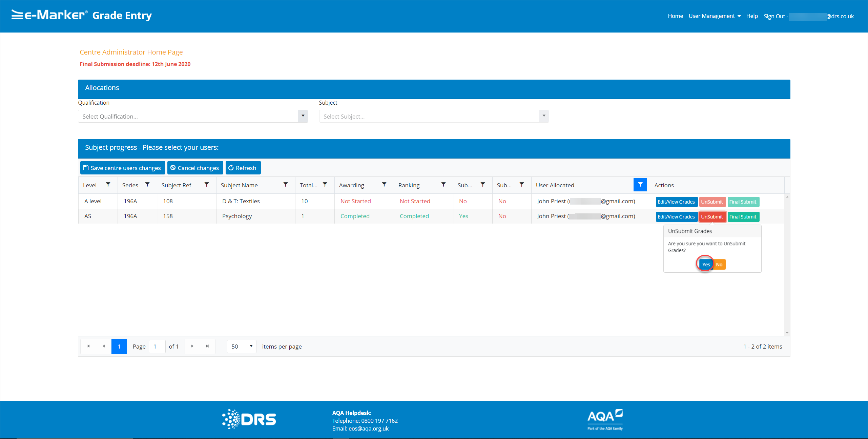Open the Awarding column filter icon
The width and height of the screenshot is (868, 439).
pos(384,185)
